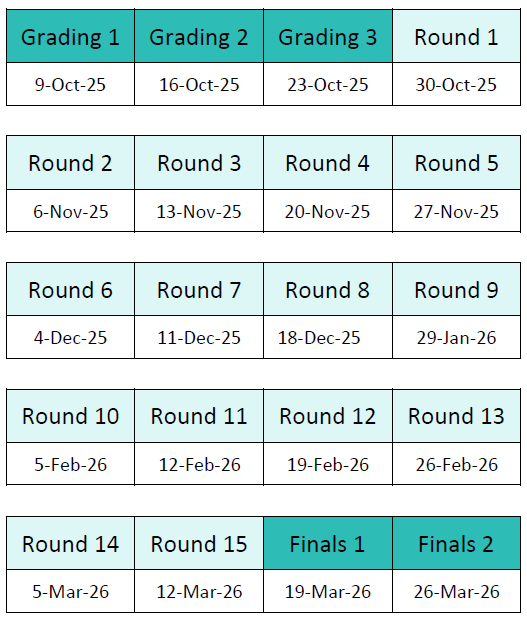Click the Round 3 header cell
This screenshot has width=527, height=620.
pyautogui.click(x=199, y=163)
